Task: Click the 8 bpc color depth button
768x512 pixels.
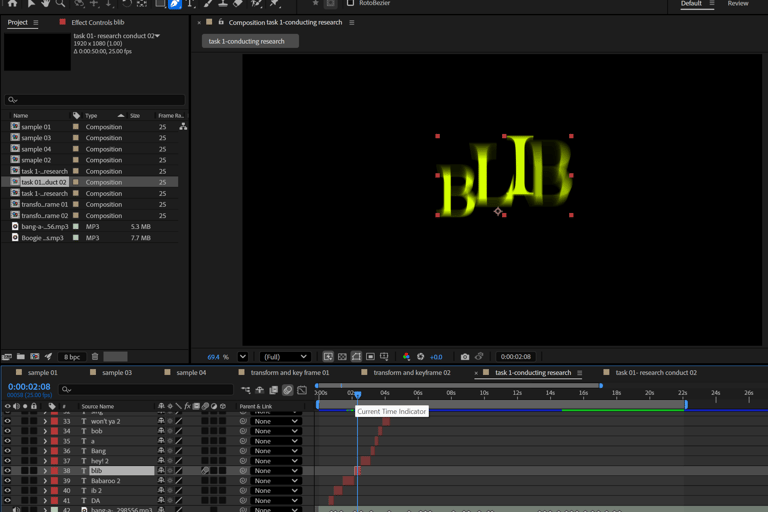Action: pos(72,357)
